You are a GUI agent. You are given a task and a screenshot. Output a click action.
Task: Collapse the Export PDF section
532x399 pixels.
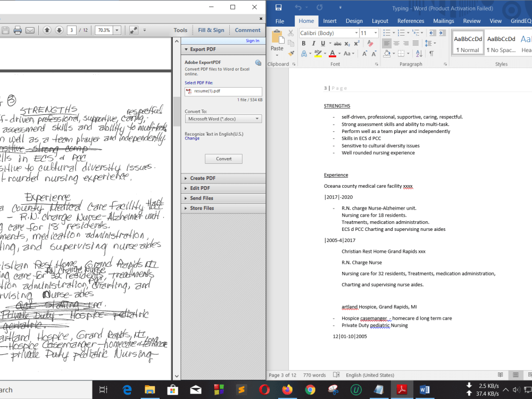click(186, 49)
